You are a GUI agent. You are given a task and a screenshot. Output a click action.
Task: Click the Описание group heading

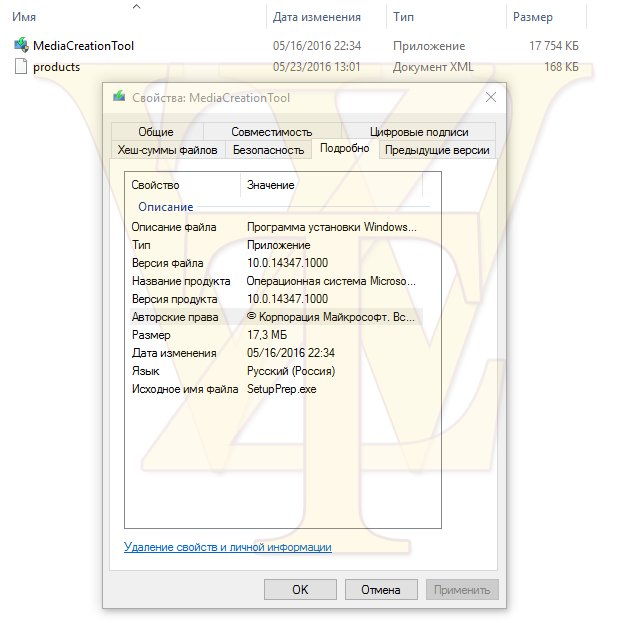click(166, 207)
